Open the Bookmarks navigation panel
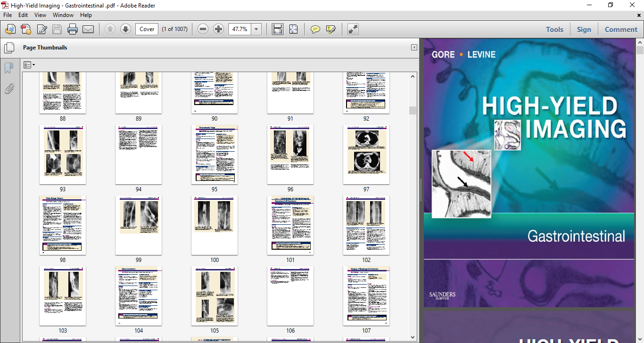 [x=9, y=68]
